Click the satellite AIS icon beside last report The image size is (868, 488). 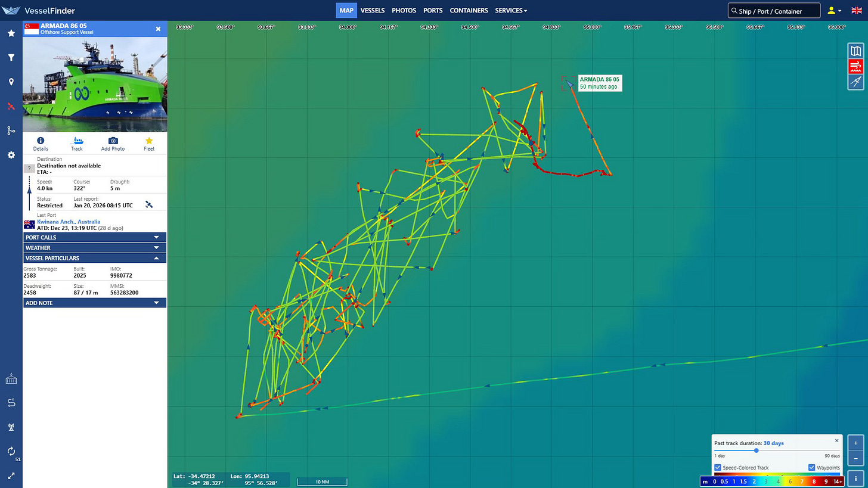(149, 204)
